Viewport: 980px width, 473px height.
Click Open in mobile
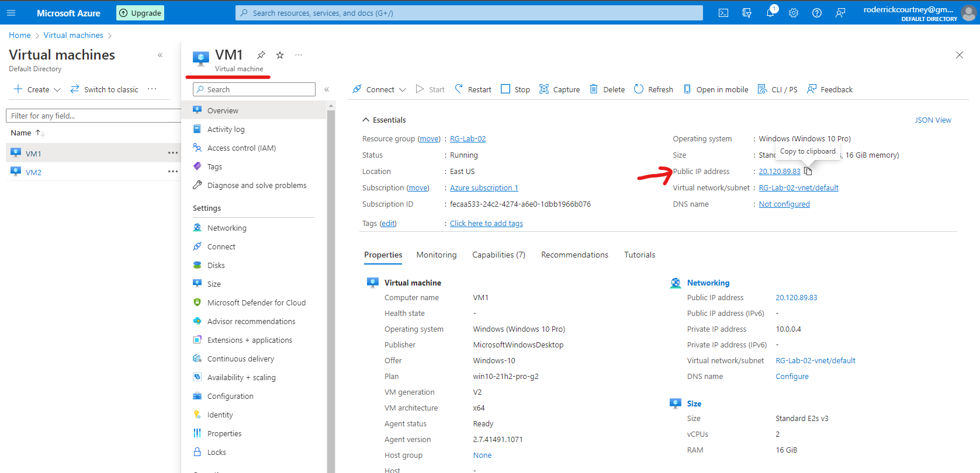tap(715, 89)
